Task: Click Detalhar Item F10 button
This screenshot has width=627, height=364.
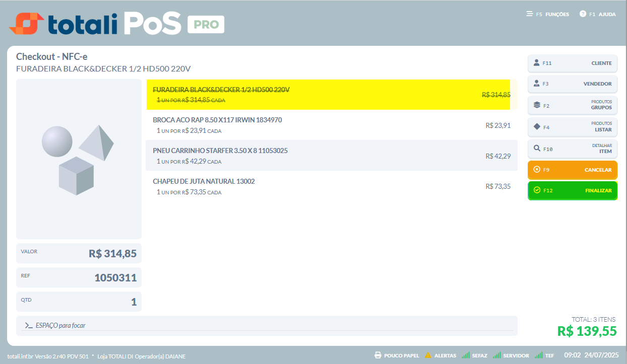Action: [x=573, y=149]
